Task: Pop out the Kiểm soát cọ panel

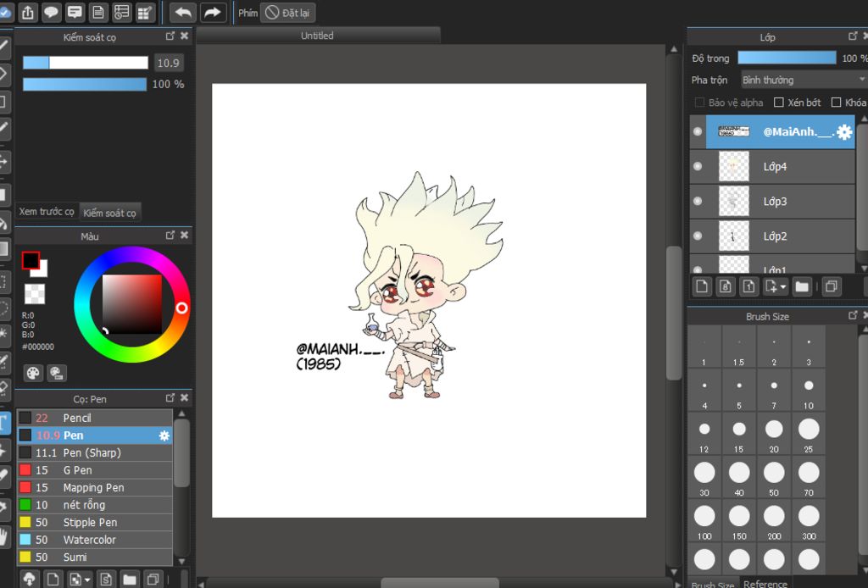Action: point(170,36)
